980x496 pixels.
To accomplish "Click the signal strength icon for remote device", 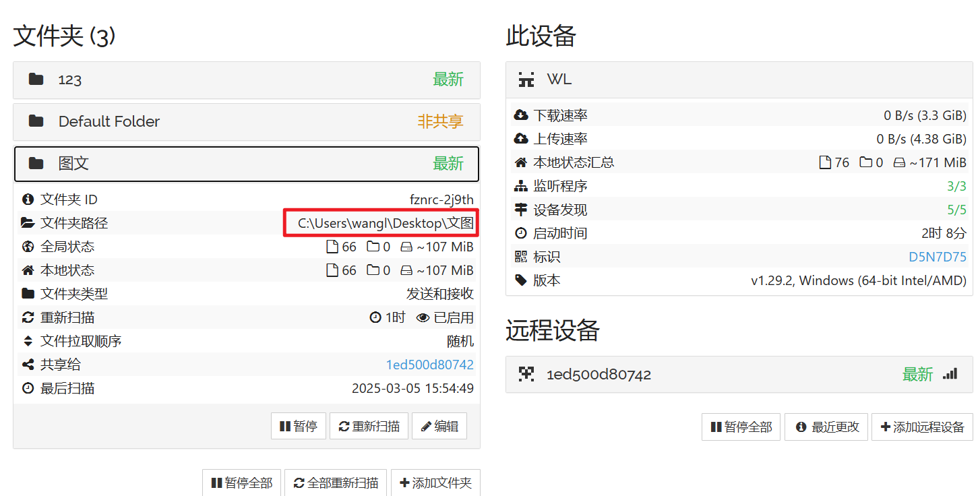I will [950, 373].
